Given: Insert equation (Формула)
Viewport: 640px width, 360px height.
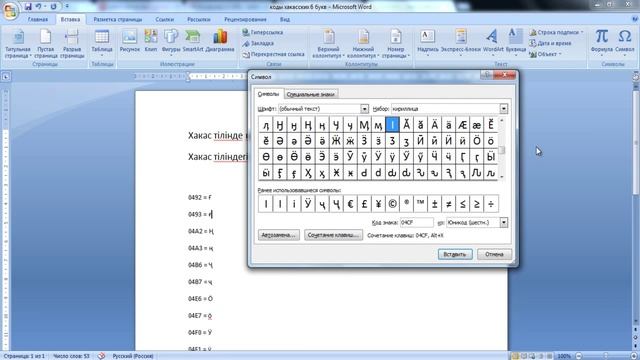Looking at the screenshot, I should [x=602, y=42].
